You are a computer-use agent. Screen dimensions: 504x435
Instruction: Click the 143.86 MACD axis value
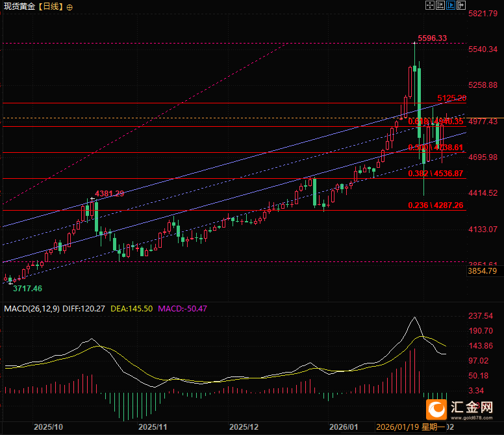(x=481, y=345)
